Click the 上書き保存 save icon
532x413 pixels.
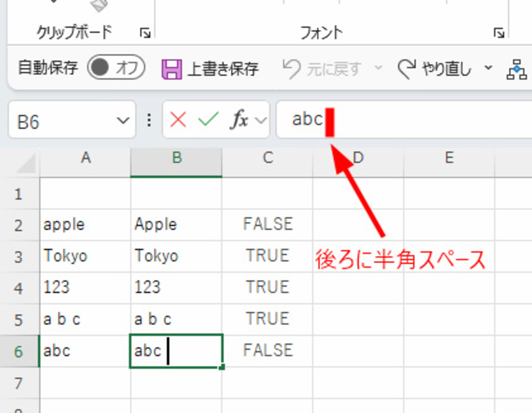171,69
